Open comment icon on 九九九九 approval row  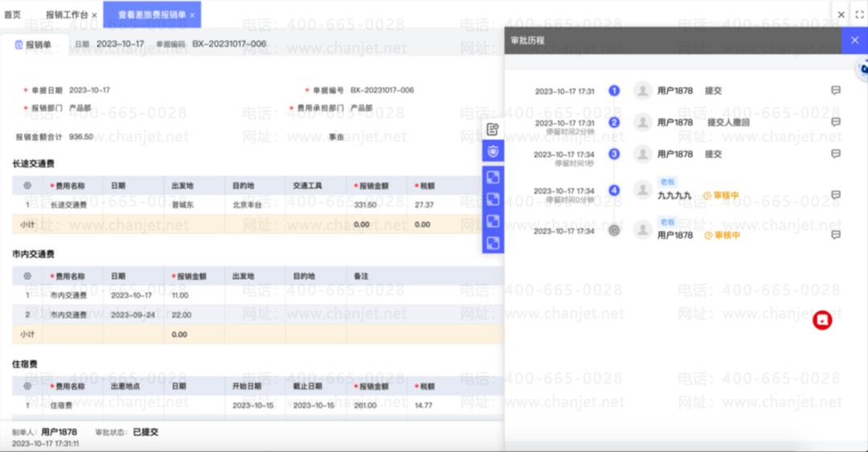point(836,195)
